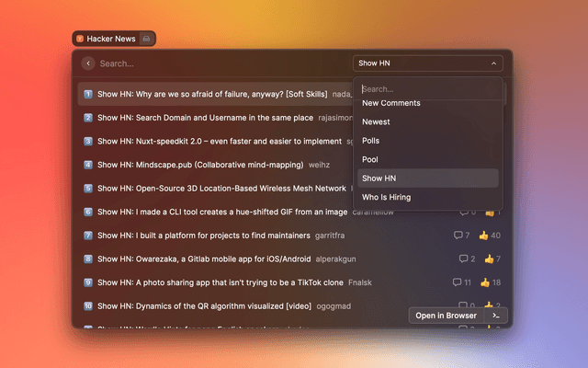588x368 pixels.
Task: Focus the dropdown's Search filter field
Action: tap(428, 89)
